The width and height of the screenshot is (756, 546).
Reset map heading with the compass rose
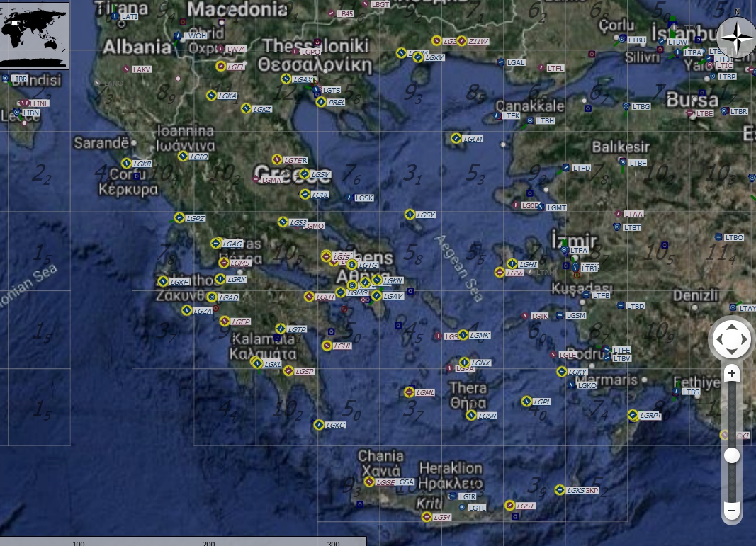(736, 37)
